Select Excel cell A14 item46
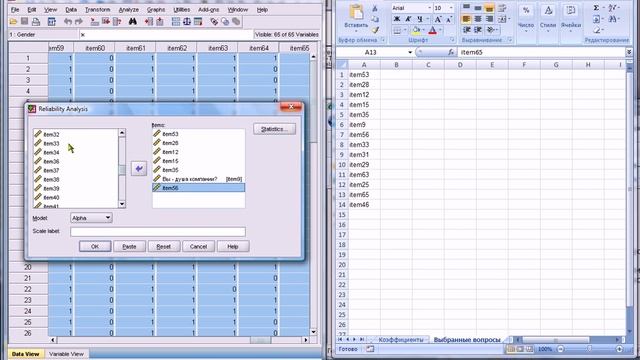 [364, 204]
